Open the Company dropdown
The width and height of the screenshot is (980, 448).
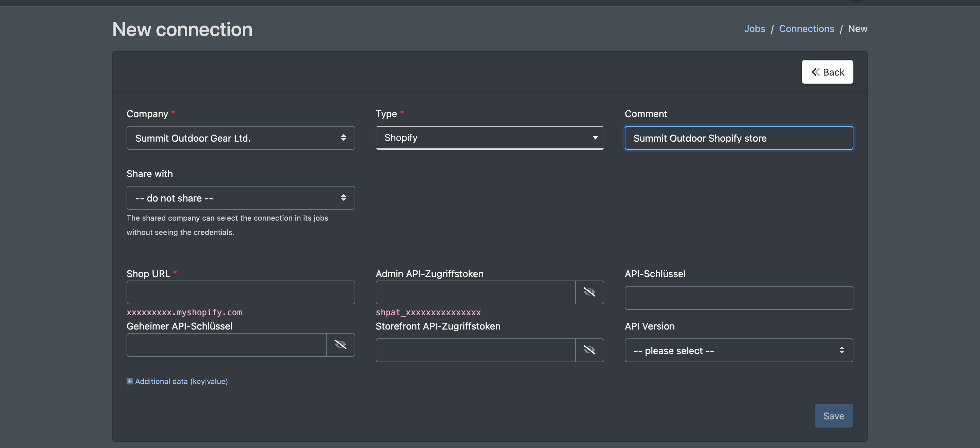tap(241, 138)
